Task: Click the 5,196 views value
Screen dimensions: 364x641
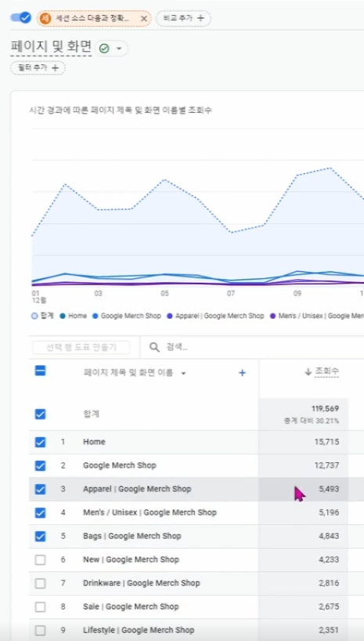Action: 330,512
